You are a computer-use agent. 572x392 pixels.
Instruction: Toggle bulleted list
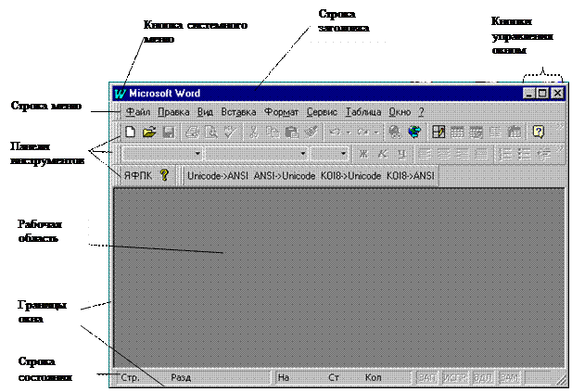tap(524, 154)
